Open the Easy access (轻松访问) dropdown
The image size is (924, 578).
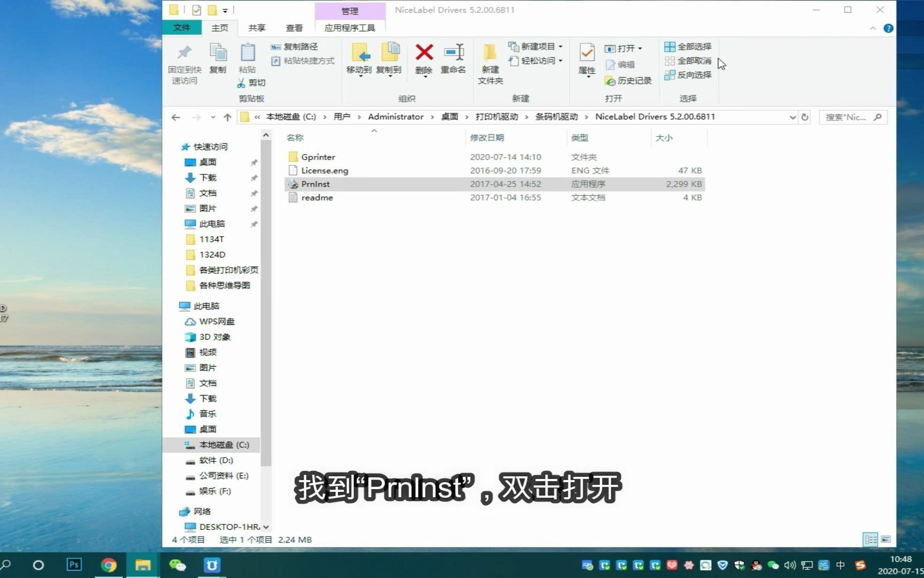[x=535, y=60]
